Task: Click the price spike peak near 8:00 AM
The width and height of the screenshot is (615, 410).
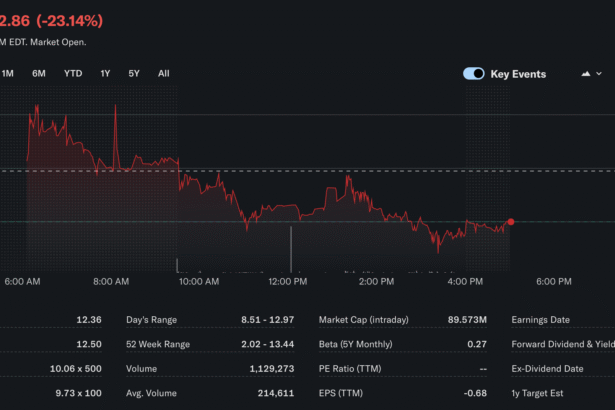Action: (x=116, y=106)
